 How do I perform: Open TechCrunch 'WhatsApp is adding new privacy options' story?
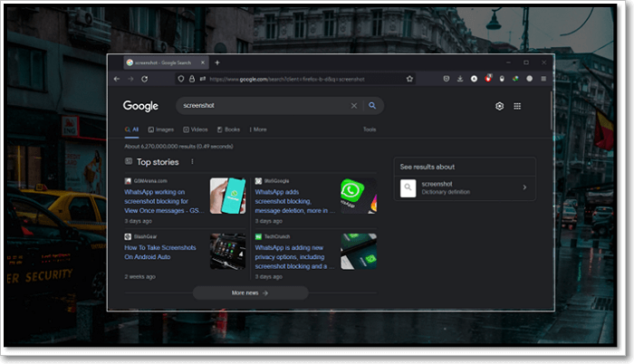(x=294, y=257)
